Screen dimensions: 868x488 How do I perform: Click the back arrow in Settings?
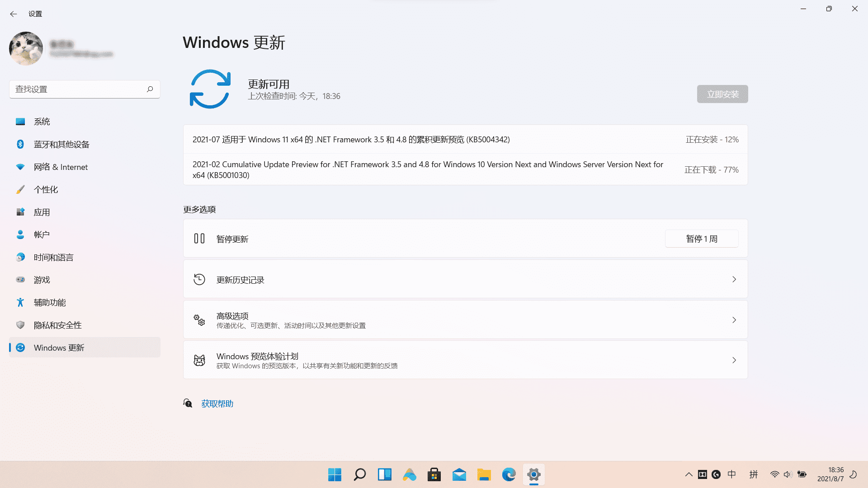pos(14,14)
